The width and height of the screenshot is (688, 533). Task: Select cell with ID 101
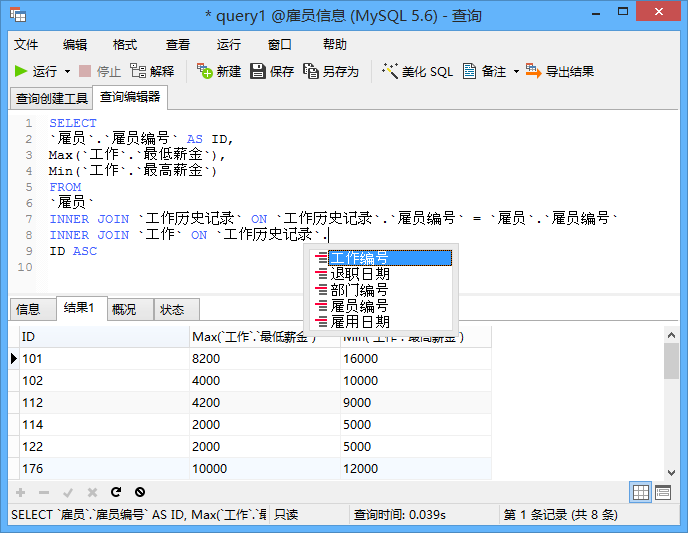point(104,359)
